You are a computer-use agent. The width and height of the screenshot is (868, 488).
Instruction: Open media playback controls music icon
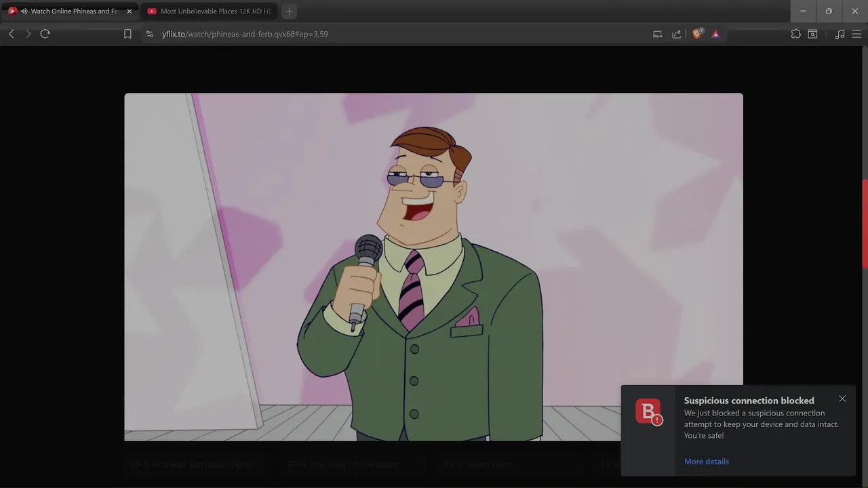click(x=840, y=34)
